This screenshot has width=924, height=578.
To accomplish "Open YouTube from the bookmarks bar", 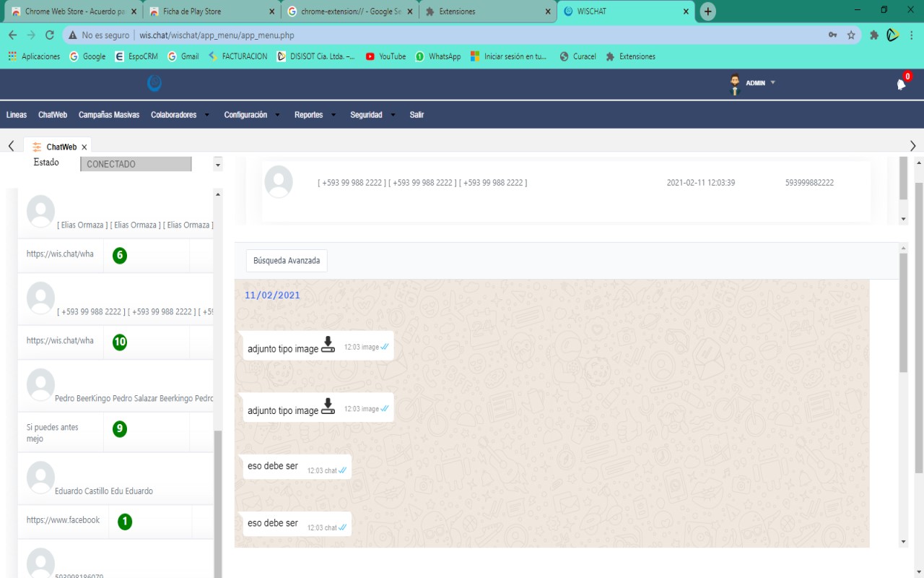I will pyautogui.click(x=385, y=56).
